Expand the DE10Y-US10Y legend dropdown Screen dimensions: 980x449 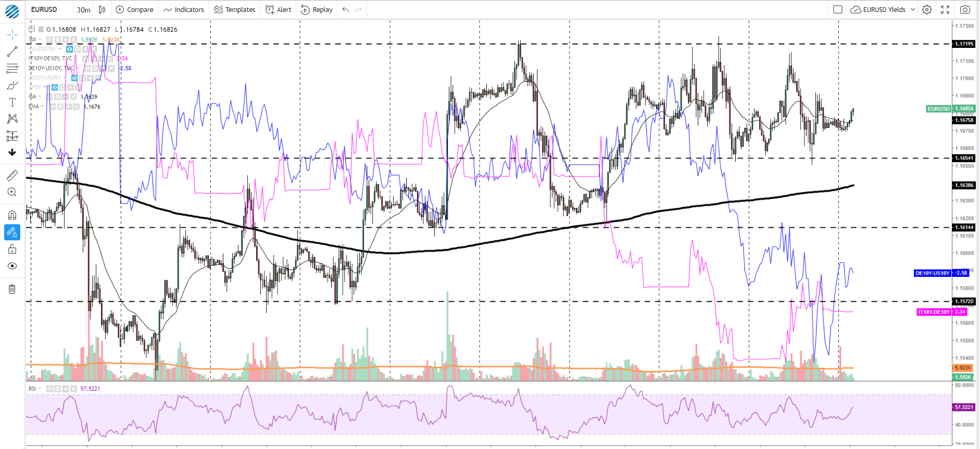click(78, 68)
